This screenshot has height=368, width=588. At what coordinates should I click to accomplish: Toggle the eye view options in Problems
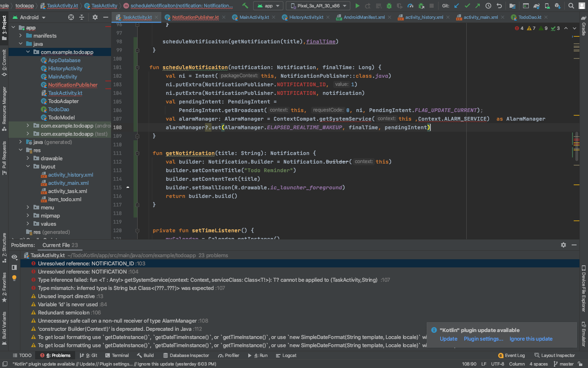[14, 257]
